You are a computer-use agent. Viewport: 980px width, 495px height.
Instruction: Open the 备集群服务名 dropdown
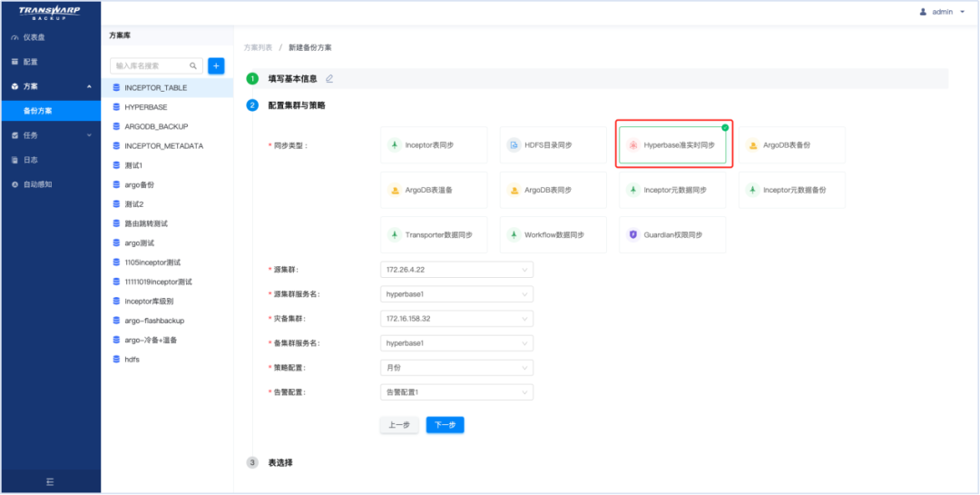click(x=456, y=343)
